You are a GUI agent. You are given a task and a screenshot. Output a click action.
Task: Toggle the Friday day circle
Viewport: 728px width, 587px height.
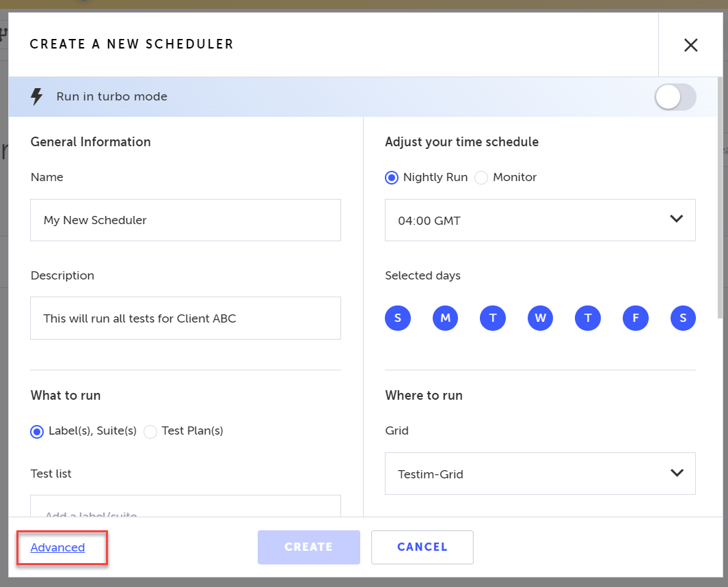pos(636,318)
